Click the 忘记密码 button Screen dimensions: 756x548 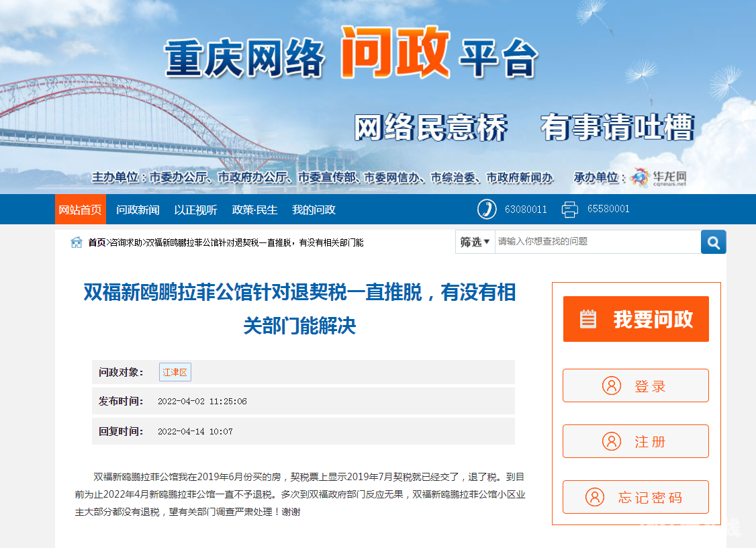point(635,497)
